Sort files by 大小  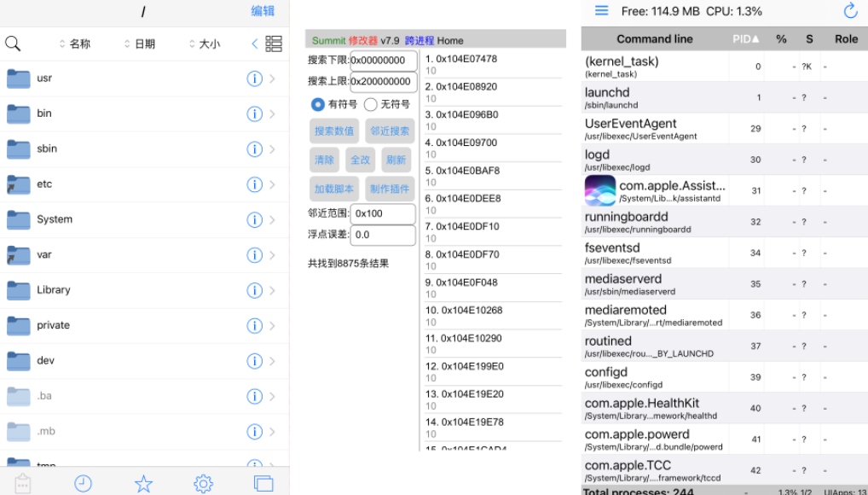pyautogui.click(x=205, y=44)
